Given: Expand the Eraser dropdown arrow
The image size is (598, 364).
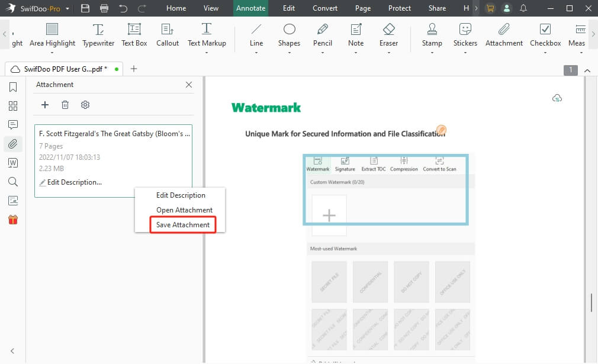Looking at the screenshot, I should tap(388, 53).
